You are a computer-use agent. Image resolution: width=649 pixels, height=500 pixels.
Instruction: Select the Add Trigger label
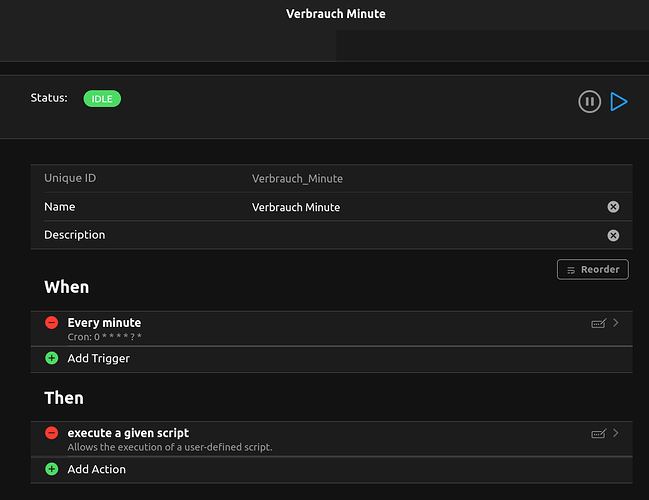click(98, 358)
